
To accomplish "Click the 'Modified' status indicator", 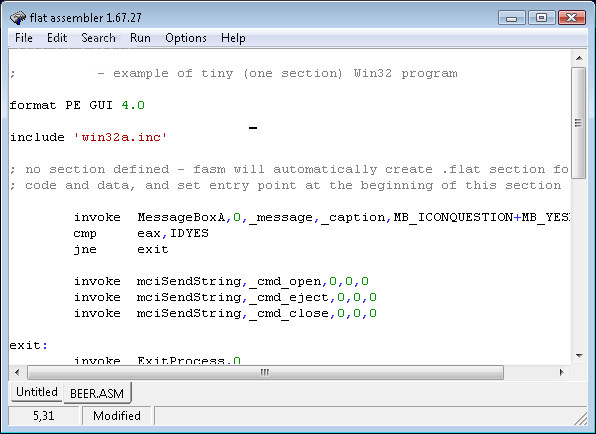I will coord(117,416).
